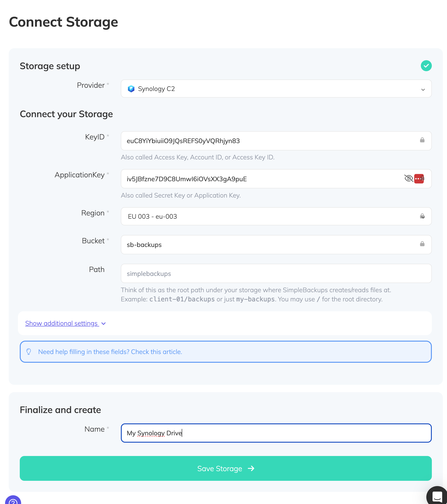Click the lock icon in the Region field

tap(422, 216)
